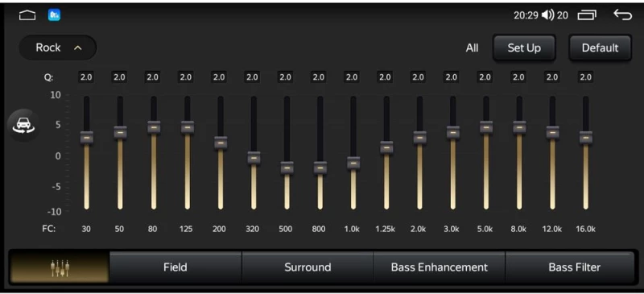Click the 1.25k frequency label

click(x=386, y=229)
